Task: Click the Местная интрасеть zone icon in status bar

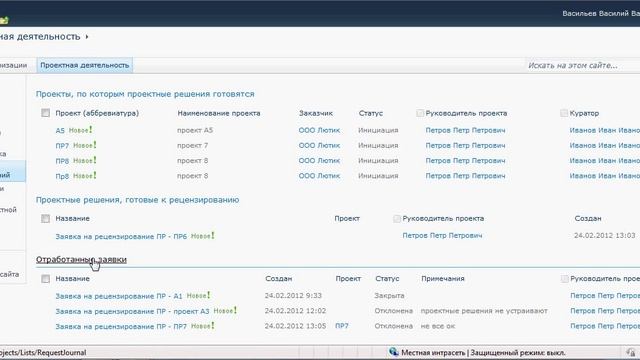Action: [x=393, y=352]
